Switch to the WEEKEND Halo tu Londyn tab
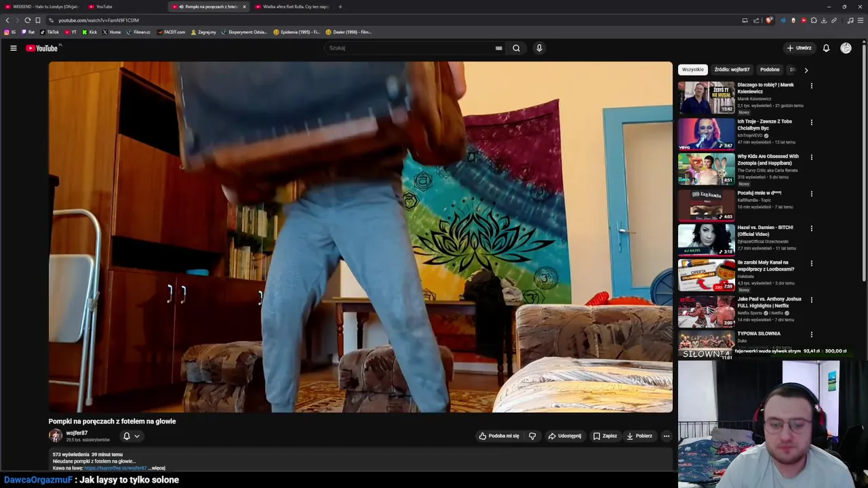The height and width of the screenshot is (488, 868). (41, 7)
